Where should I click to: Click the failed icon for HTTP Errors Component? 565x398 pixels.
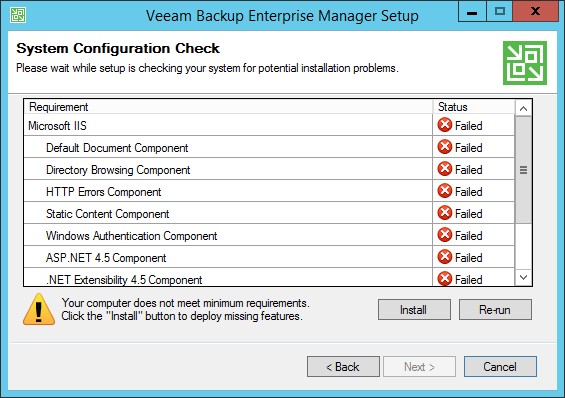445,191
